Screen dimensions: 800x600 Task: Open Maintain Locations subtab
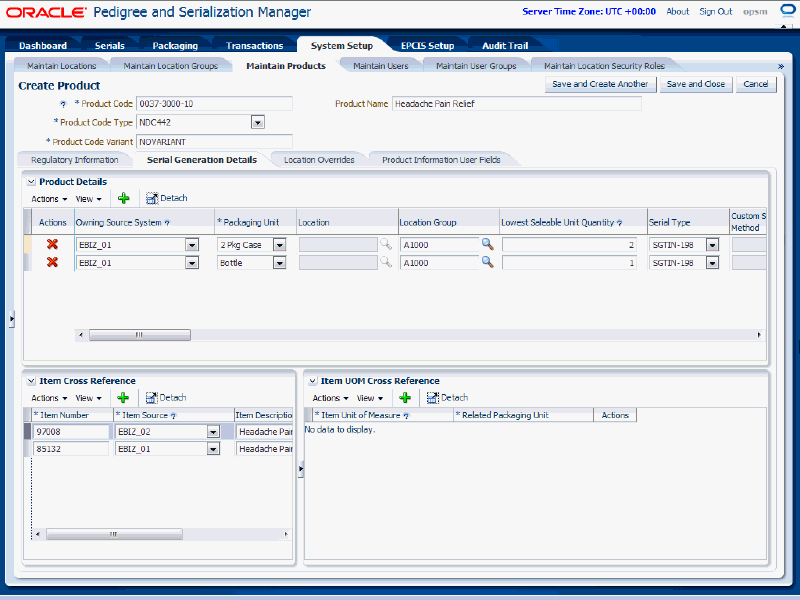pyautogui.click(x=61, y=66)
